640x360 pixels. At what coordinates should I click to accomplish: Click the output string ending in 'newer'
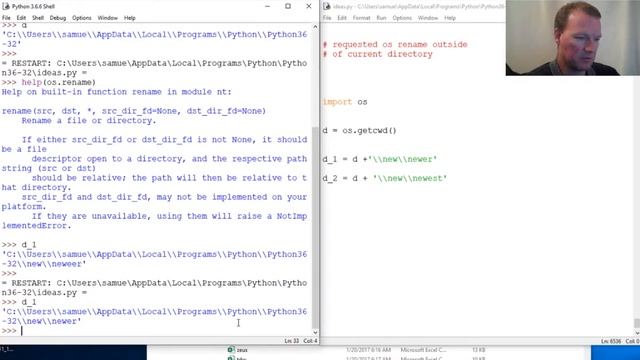154,316
